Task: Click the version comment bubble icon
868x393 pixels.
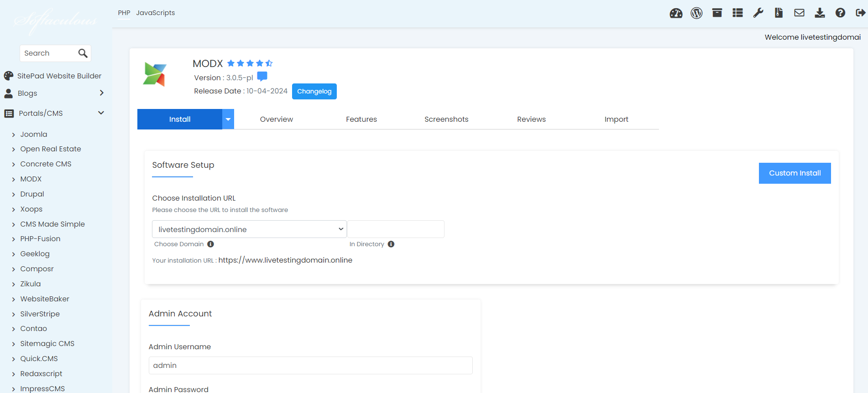Action: pyautogui.click(x=262, y=76)
